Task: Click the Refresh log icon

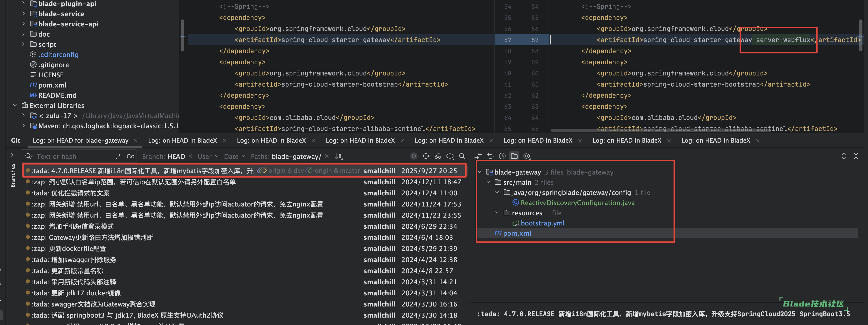Action: click(426, 156)
